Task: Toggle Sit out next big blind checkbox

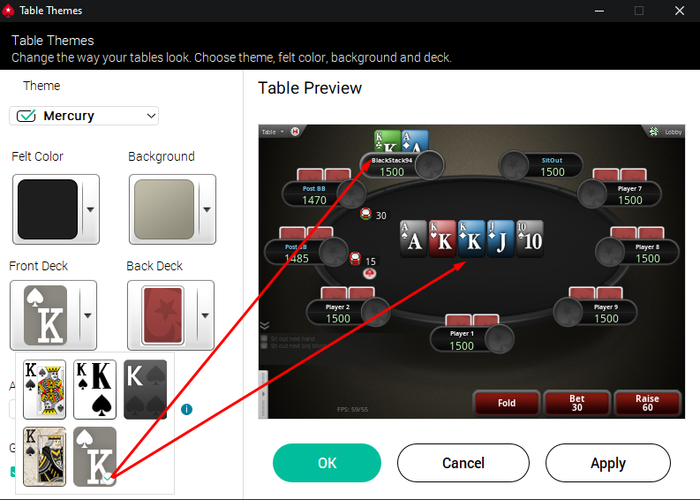Action: [264, 346]
